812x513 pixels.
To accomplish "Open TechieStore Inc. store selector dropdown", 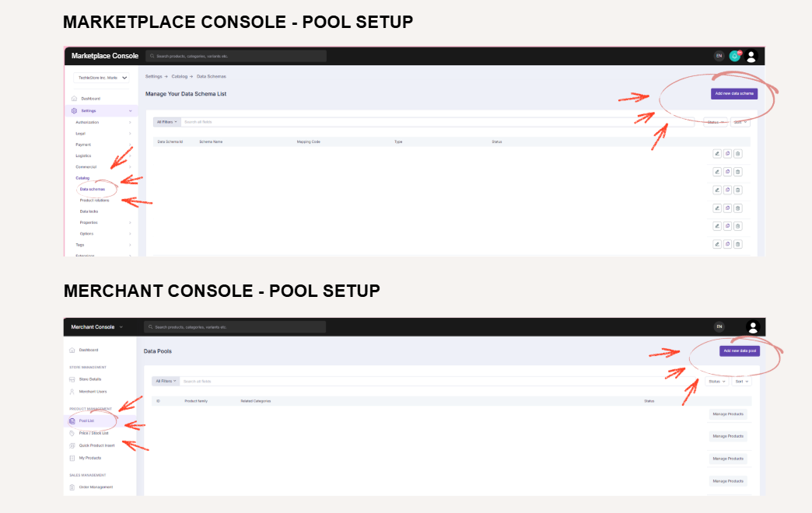I will pos(103,78).
